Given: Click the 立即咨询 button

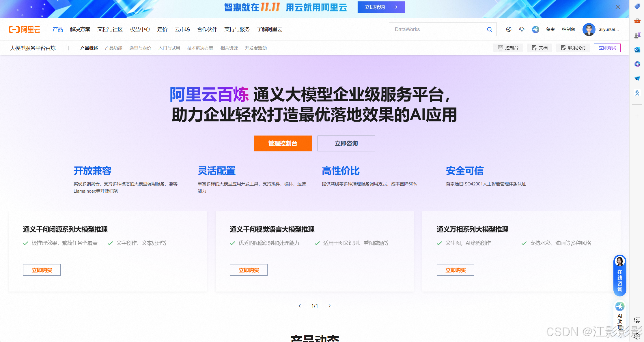Looking at the screenshot, I should tap(346, 143).
